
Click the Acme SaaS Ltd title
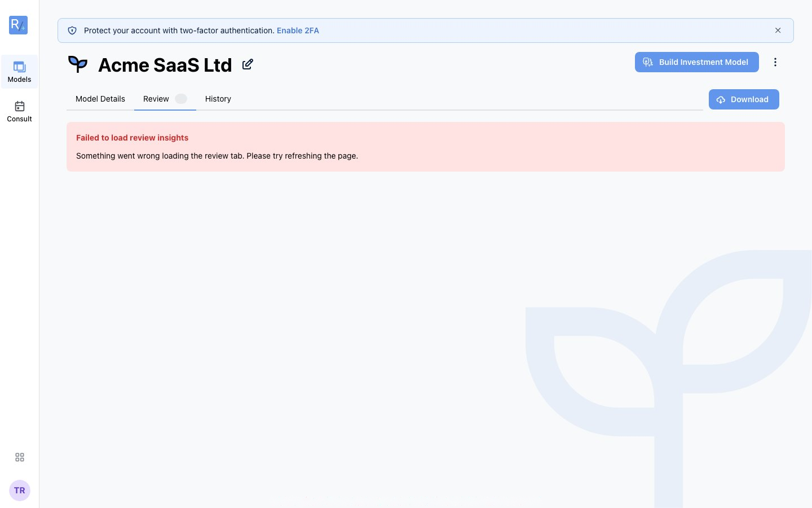point(165,65)
